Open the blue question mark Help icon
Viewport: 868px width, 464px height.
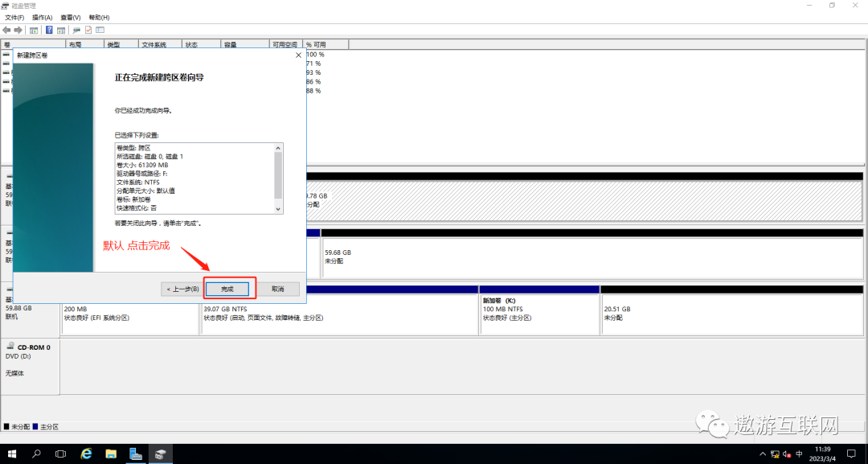(x=49, y=30)
